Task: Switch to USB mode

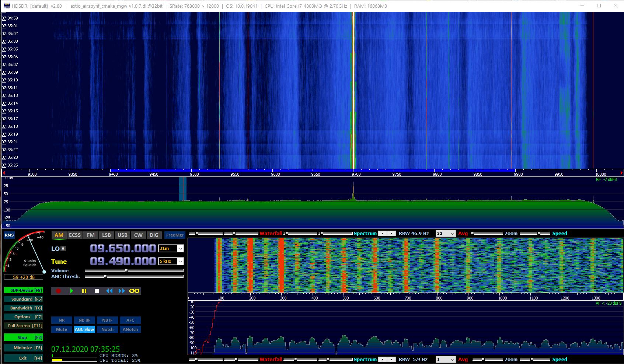Action: pyautogui.click(x=122, y=235)
